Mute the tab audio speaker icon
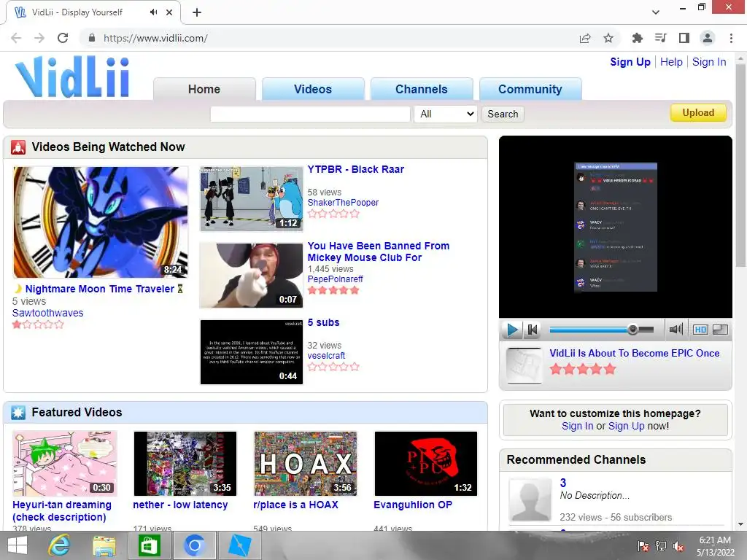Viewport: 747px width, 560px height. click(x=153, y=12)
